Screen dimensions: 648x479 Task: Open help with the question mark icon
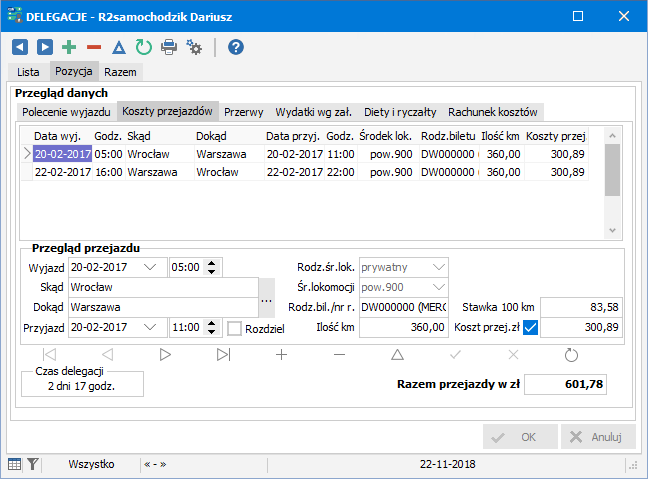[x=236, y=47]
